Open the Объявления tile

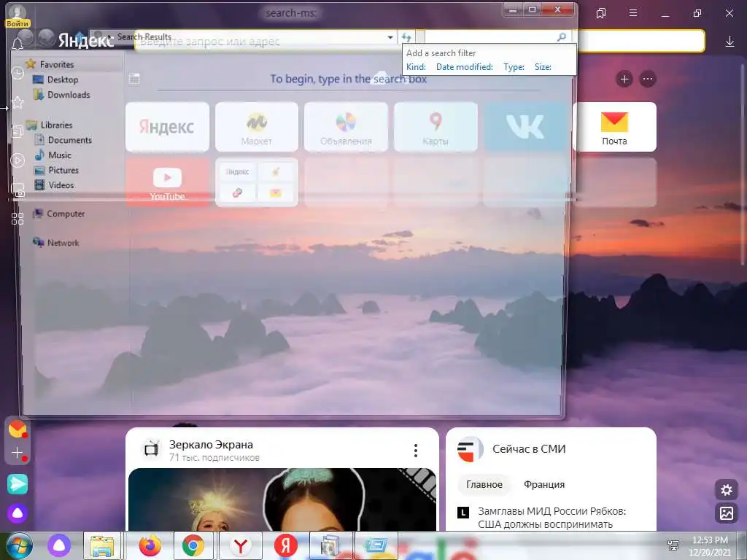point(346,127)
